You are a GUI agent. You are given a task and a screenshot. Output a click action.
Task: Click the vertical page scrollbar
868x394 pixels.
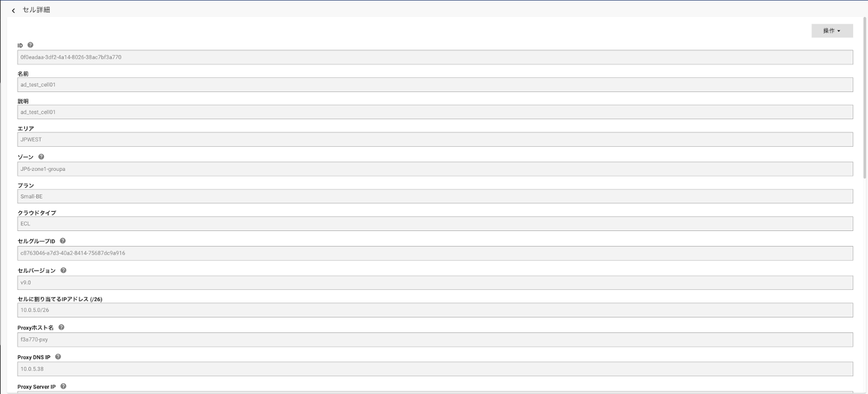[864, 99]
